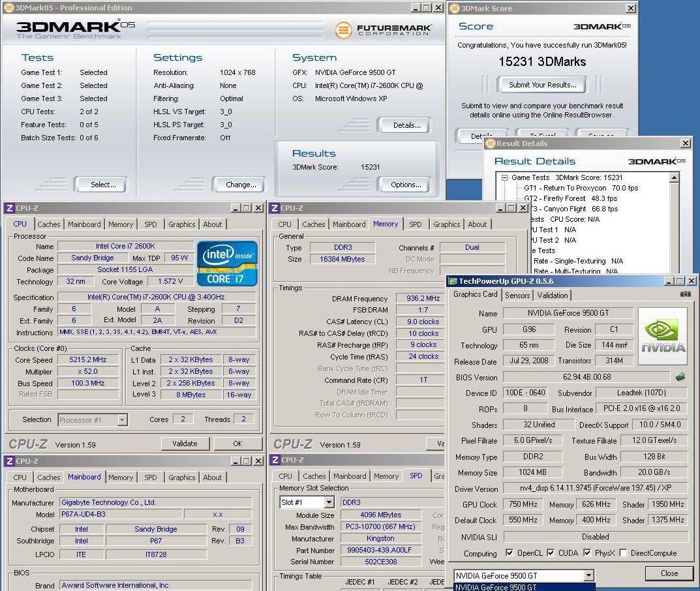Select NVIDIA GeForce 9500 GT highlighted list entry

coord(524,587)
